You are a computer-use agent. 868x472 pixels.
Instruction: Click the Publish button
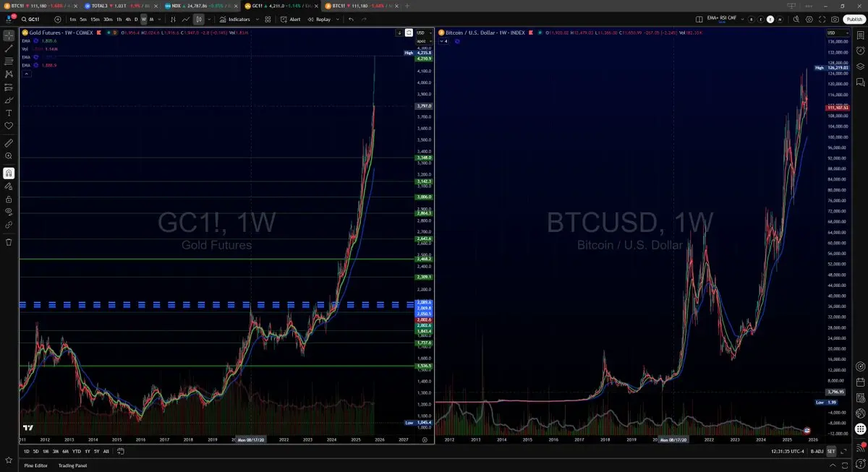click(854, 19)
